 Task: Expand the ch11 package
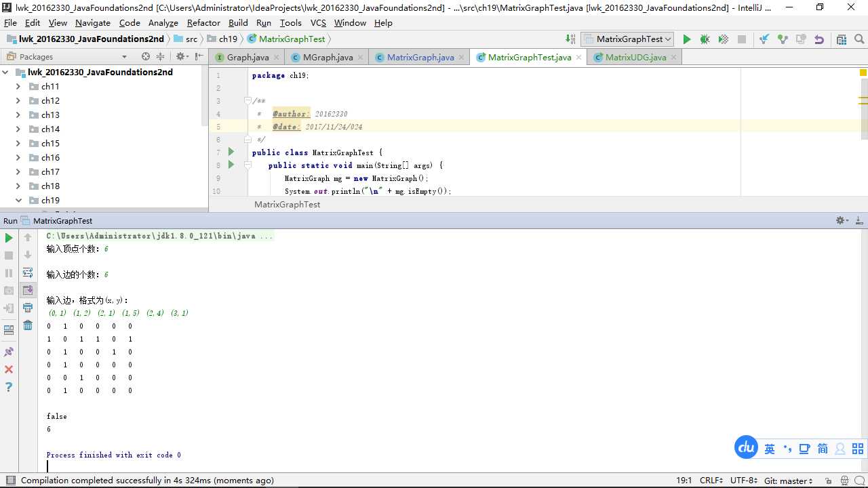click(x=18, y=87)
